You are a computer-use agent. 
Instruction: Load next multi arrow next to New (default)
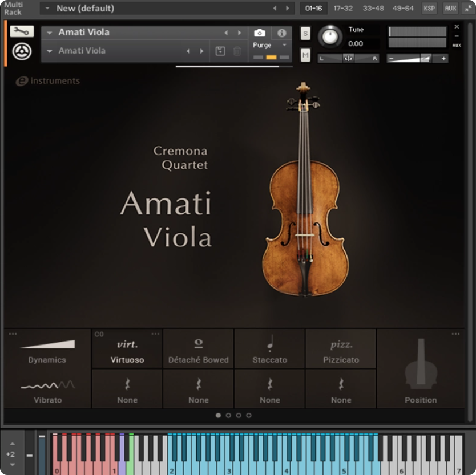click(288, 8)
